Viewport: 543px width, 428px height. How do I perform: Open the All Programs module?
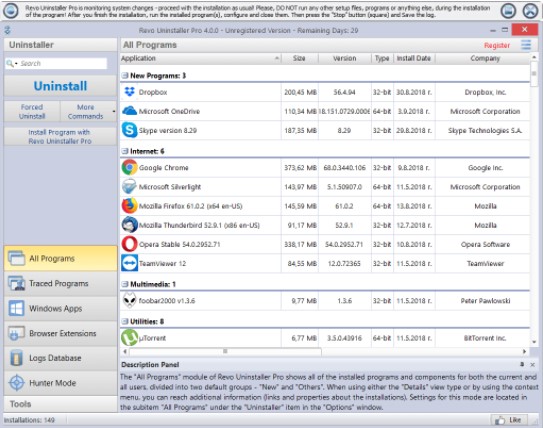(61, 258)
